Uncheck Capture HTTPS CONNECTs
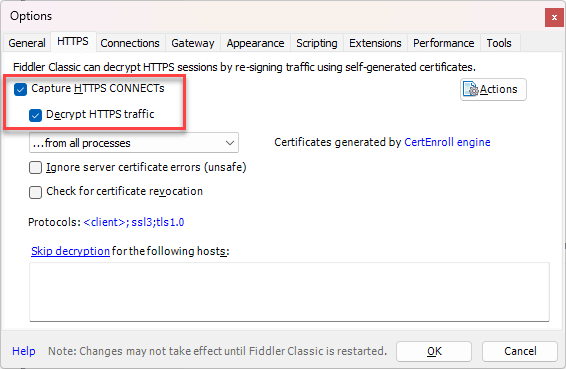This screenshot has height=369, width=566. (x=21, y=89)
